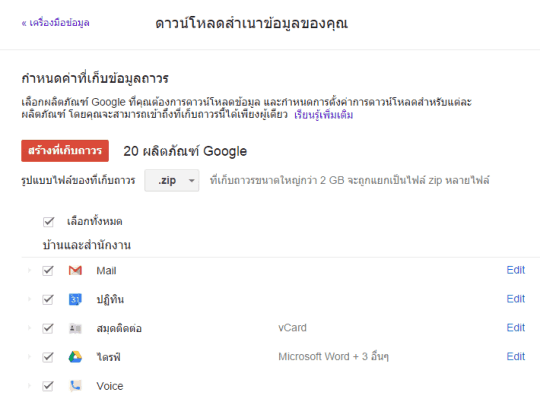This screenshot has width=540, height=405.
Task: Click the red create archive button
Action: point(65,151)
